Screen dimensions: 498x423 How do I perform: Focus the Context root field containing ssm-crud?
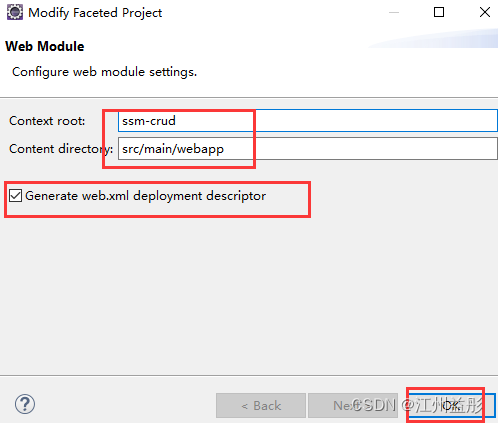308,121
